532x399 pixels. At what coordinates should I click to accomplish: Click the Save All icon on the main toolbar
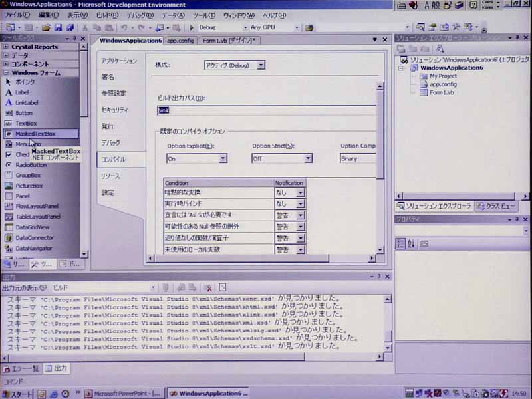[70, 27]
